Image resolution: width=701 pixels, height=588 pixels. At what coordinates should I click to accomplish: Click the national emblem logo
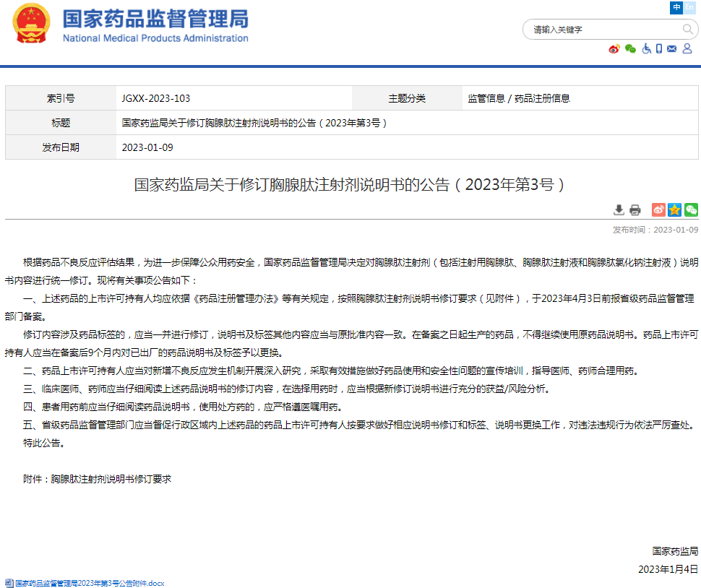point(31,23)
